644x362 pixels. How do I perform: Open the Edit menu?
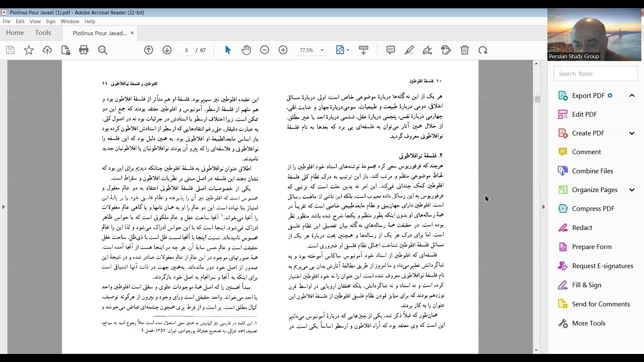click(20, 22)
